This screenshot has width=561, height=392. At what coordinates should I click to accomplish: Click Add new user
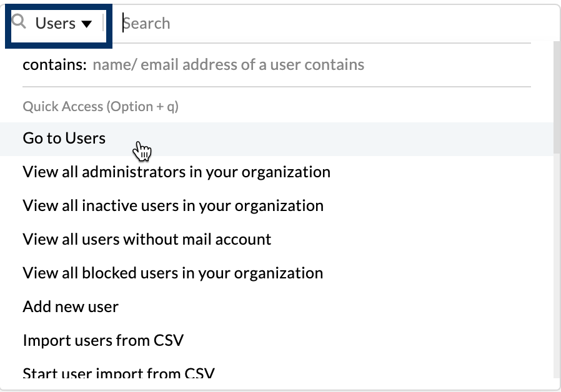coord(71,306)
